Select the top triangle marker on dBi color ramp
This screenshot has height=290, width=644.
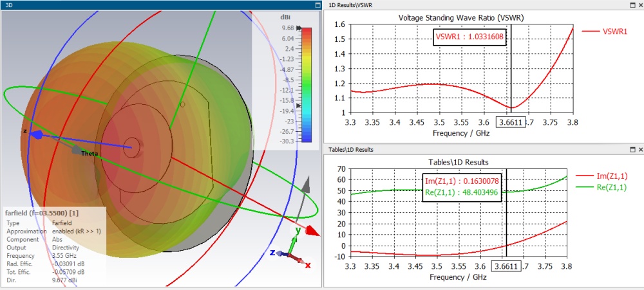[x=299, y=29]
